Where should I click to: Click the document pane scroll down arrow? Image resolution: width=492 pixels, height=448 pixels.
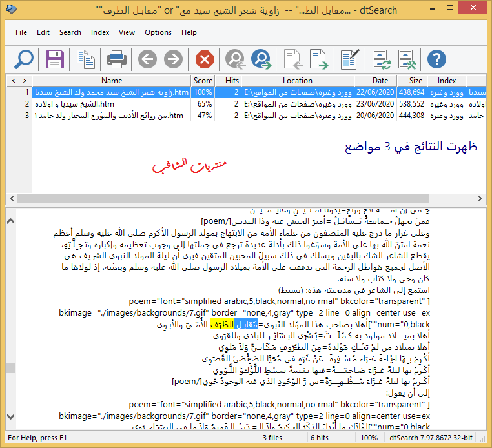tap(11, 418)
